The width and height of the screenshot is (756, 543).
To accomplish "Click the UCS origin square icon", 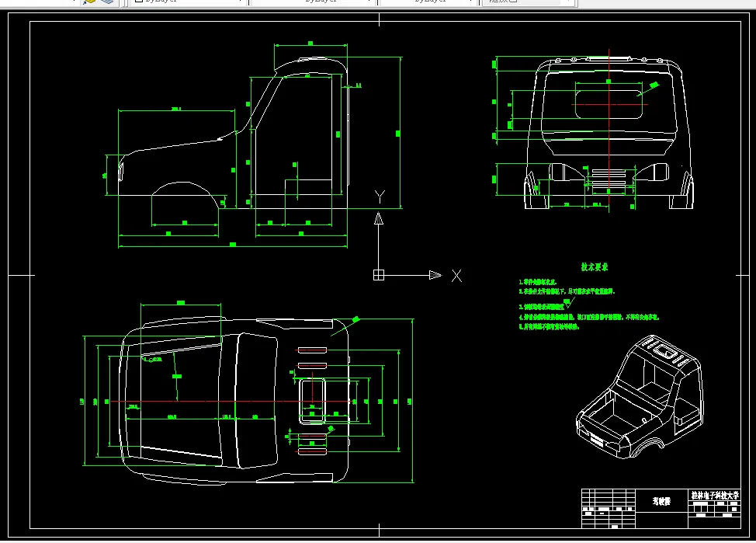I will click(x=379, y=275).
